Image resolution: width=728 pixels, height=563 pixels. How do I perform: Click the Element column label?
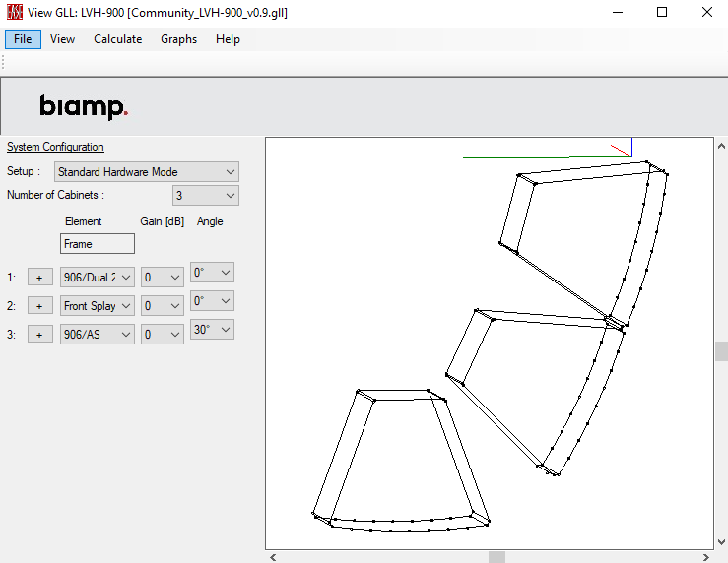click(x=83, y=221)
